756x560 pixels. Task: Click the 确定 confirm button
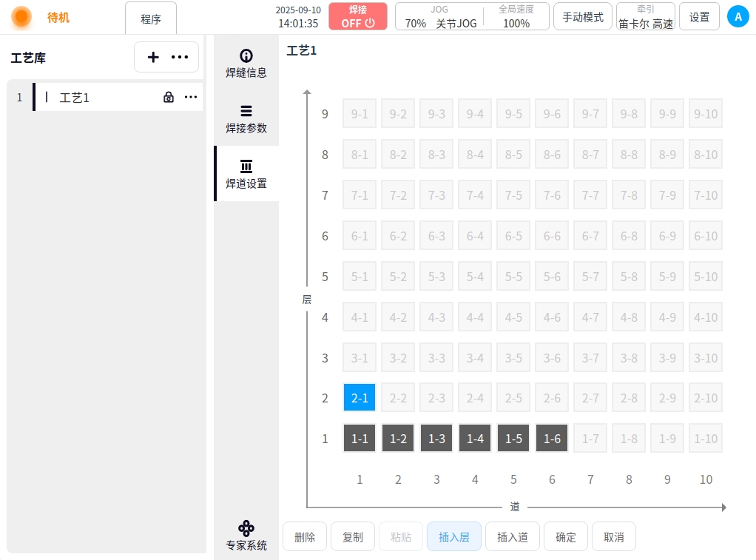566,537
